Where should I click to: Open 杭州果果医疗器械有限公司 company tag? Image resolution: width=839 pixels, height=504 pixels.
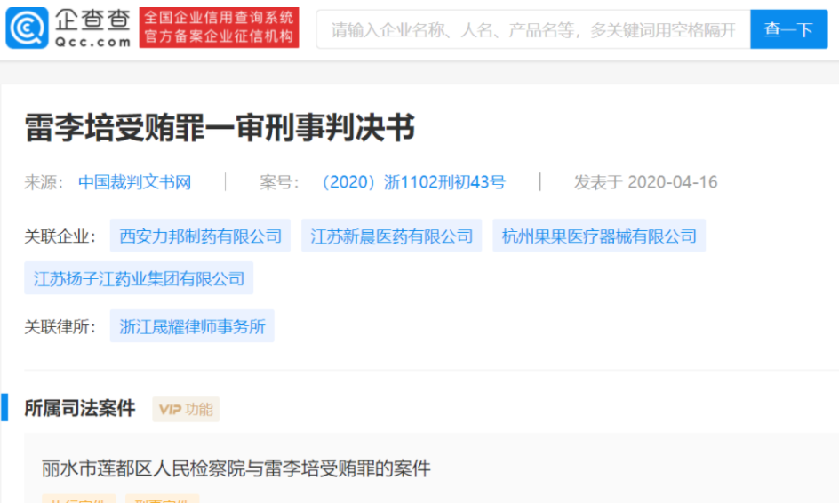599,236
